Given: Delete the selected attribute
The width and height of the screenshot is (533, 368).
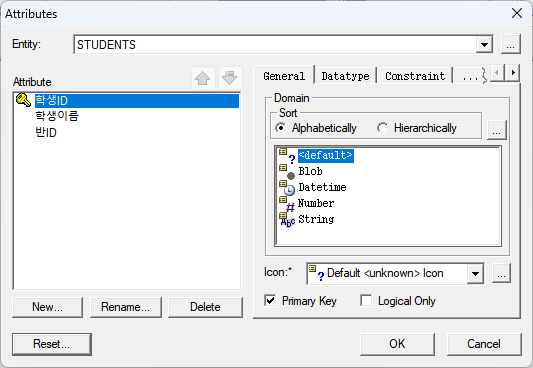Looking at the screenshot, I should (205, 307).
